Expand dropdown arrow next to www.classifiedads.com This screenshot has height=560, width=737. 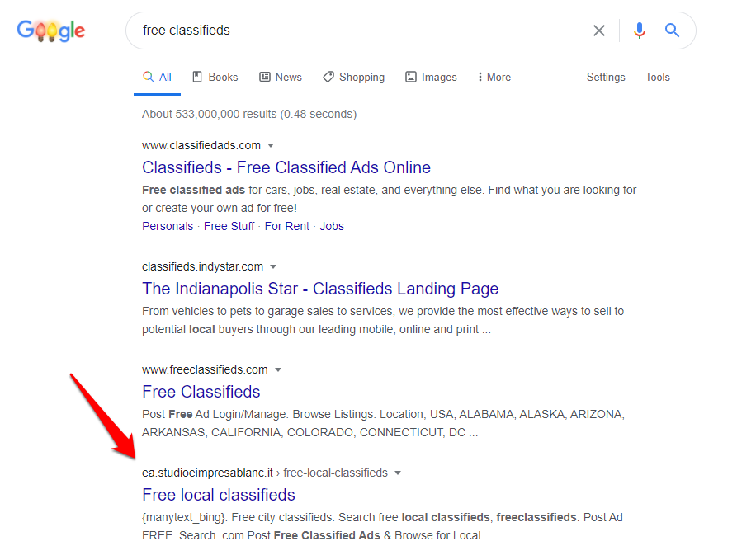(x=271, y=146)
